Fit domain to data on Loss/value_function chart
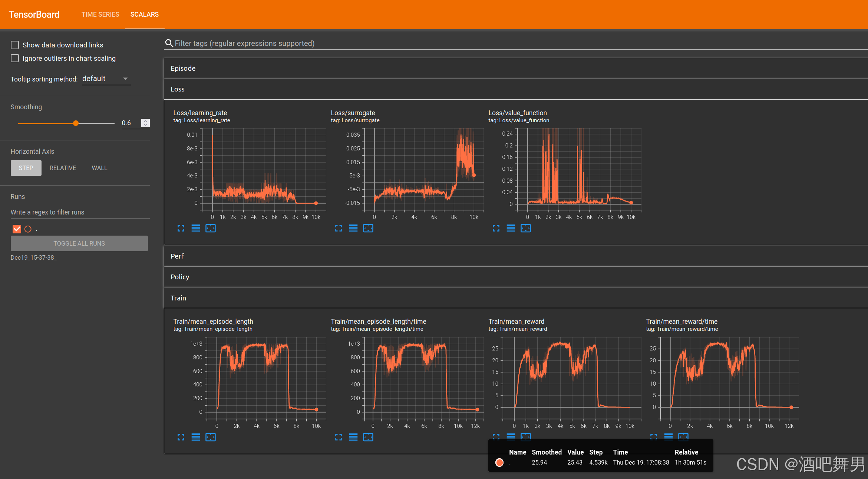This screenshot has height=479, width=868. pos(525,228)
